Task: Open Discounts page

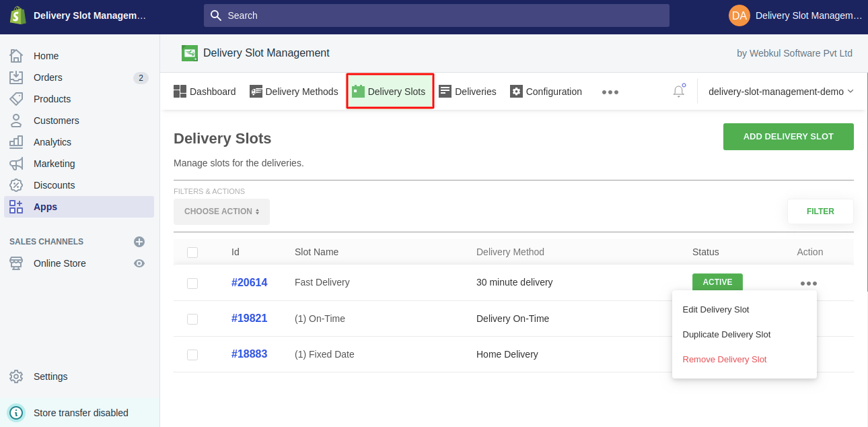Action: 54,185
